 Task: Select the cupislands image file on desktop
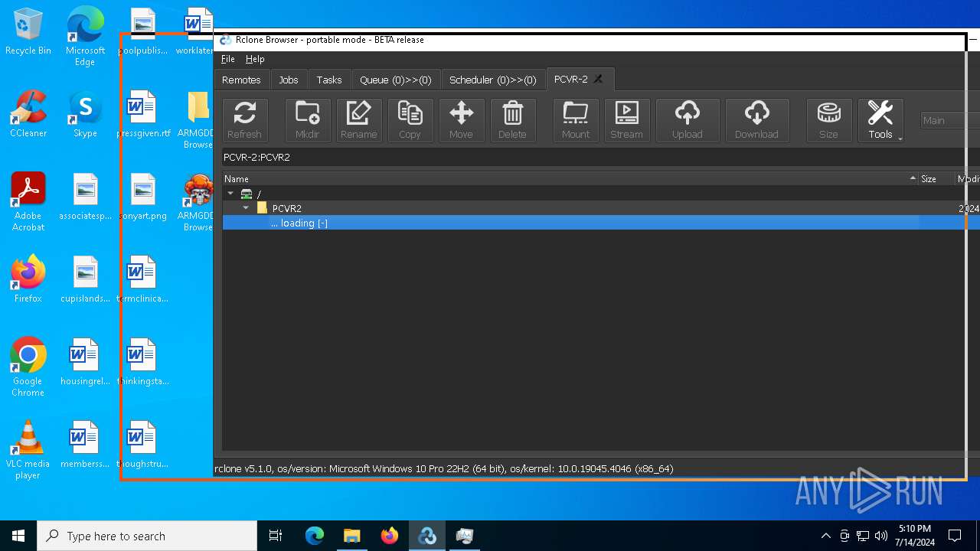click(85, 279)
